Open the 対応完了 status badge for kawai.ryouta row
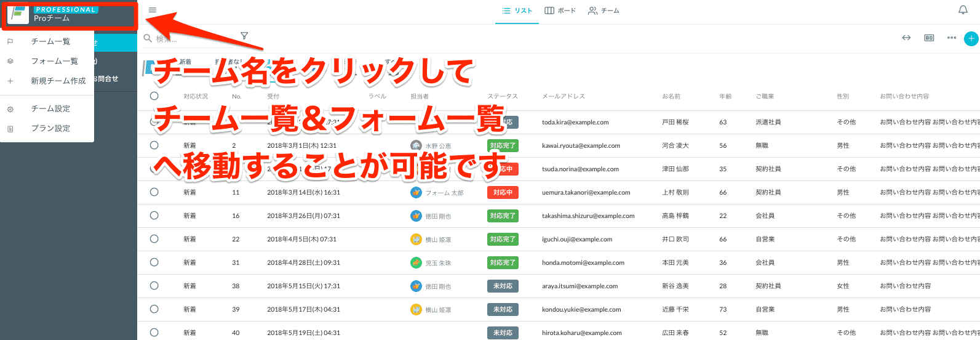This screenshot has height=340, width=980. (x=503, y=146)
